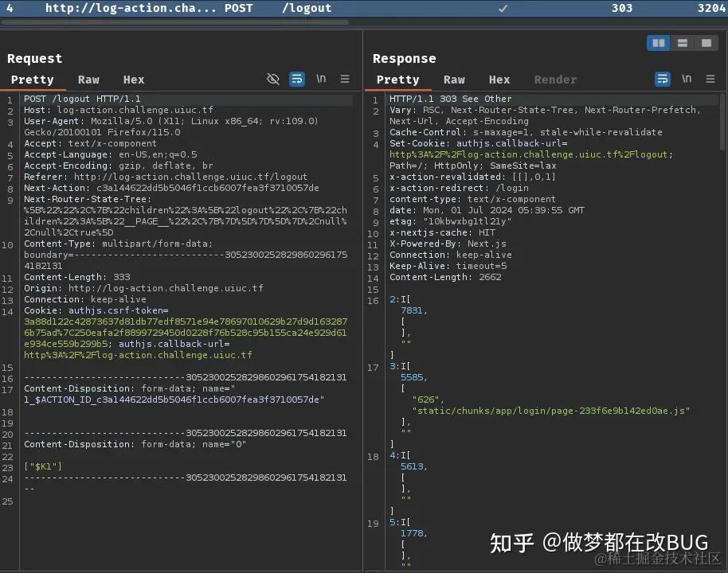Image resolution: width=728 pixels, height=573 pixels.
Task: Click the Accept-Language header line
Action: point(111,154)
